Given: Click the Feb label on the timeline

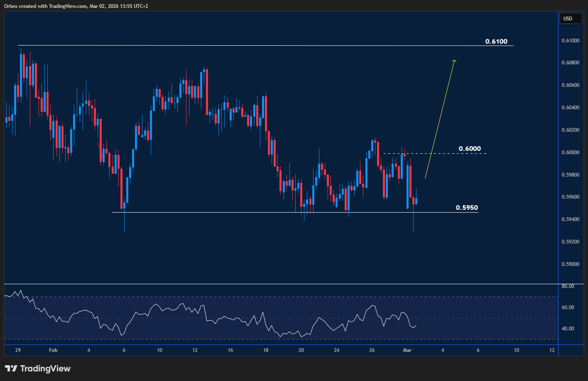Looking at the screenshot, I should coord(53,350).
